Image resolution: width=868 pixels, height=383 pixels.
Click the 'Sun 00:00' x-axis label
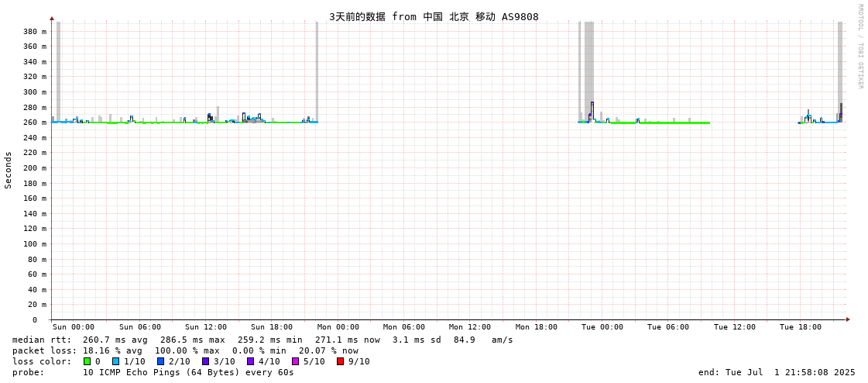coord(74,327)
